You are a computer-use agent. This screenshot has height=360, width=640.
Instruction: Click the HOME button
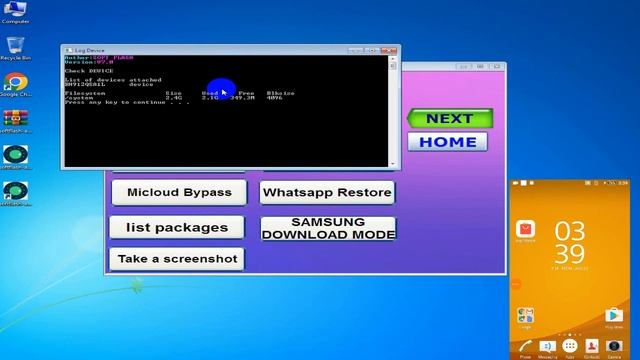[447, 142]
